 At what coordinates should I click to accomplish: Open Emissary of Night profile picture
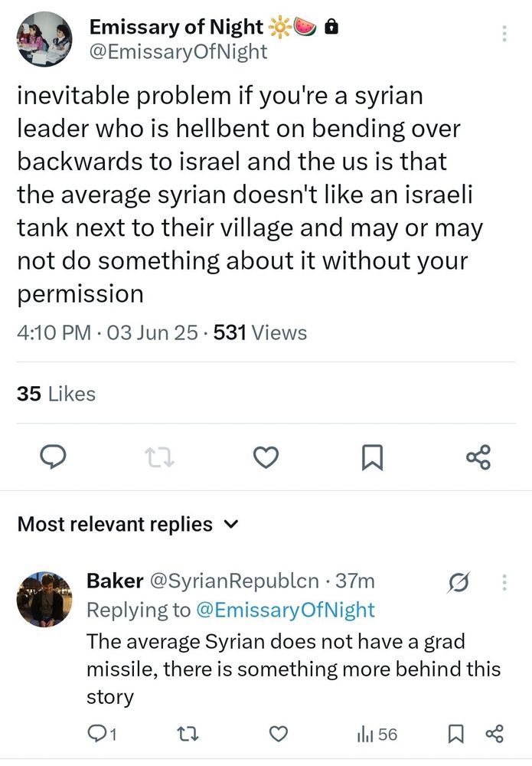(44, 38)
